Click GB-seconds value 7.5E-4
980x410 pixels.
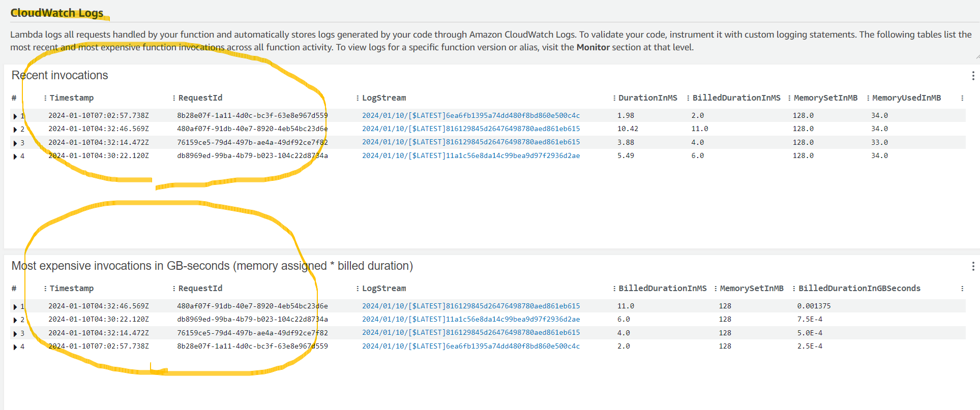(x=810, y=320)
